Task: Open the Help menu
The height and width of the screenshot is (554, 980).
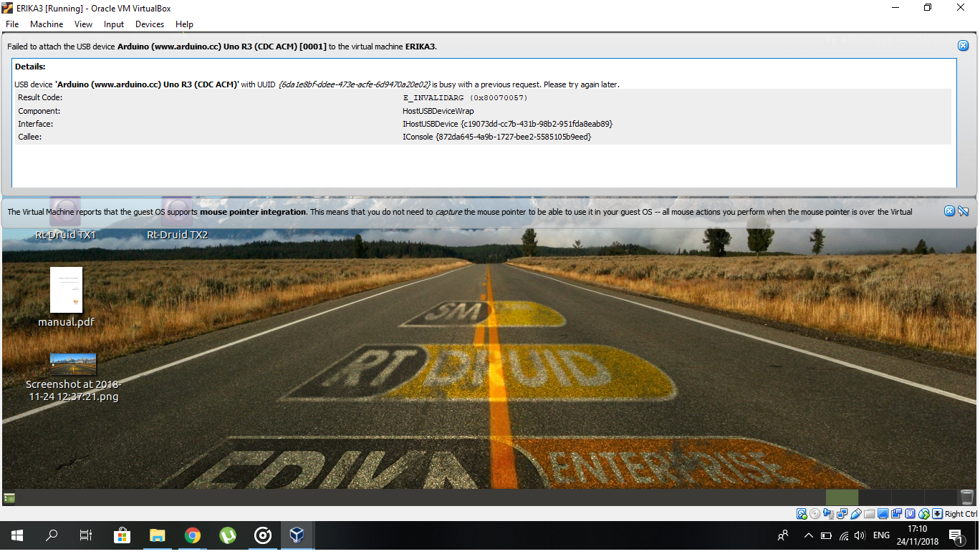Action: point(184,24)
